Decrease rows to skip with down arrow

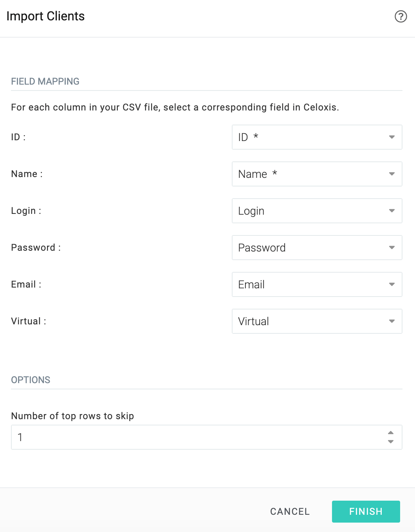click(x=390, y=442)
